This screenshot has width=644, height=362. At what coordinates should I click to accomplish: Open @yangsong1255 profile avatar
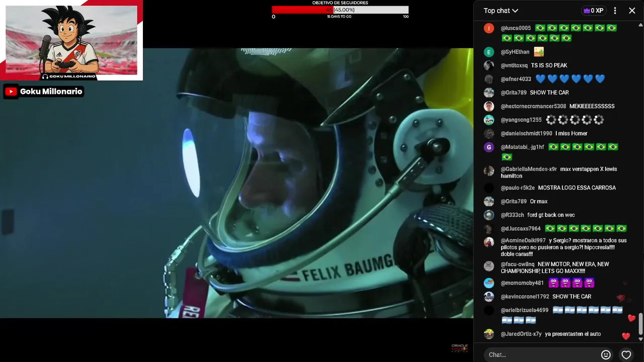point(489,120)
